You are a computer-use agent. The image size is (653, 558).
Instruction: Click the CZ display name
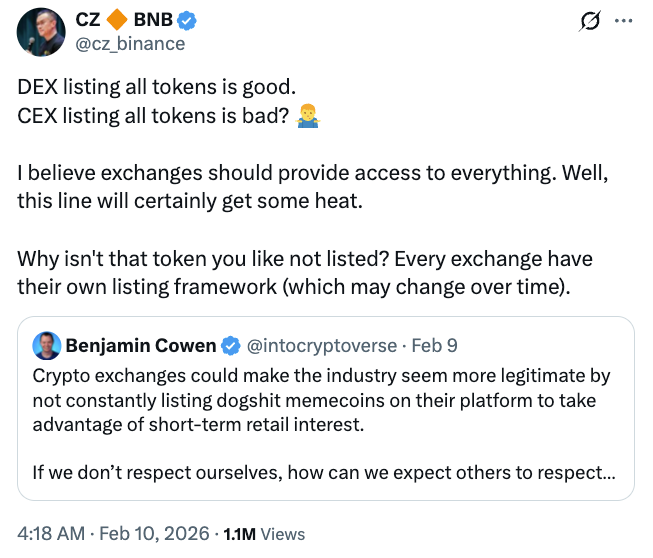click(91, 21)
